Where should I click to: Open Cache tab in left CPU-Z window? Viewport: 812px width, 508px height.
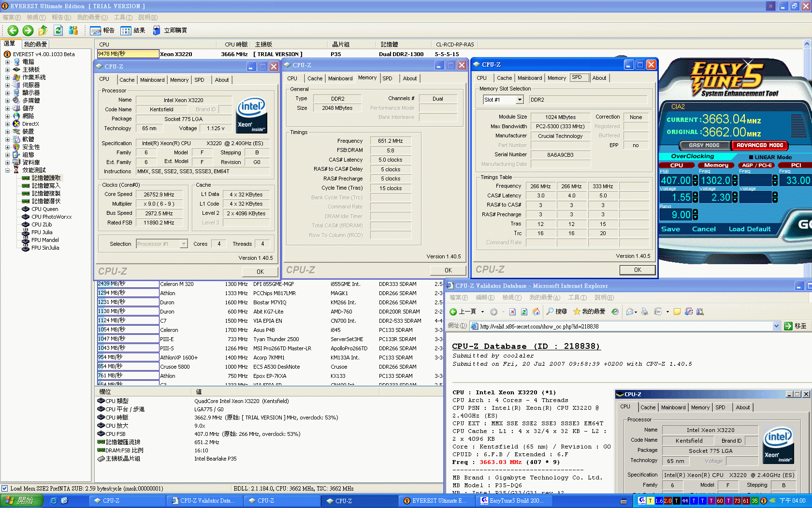127,80
